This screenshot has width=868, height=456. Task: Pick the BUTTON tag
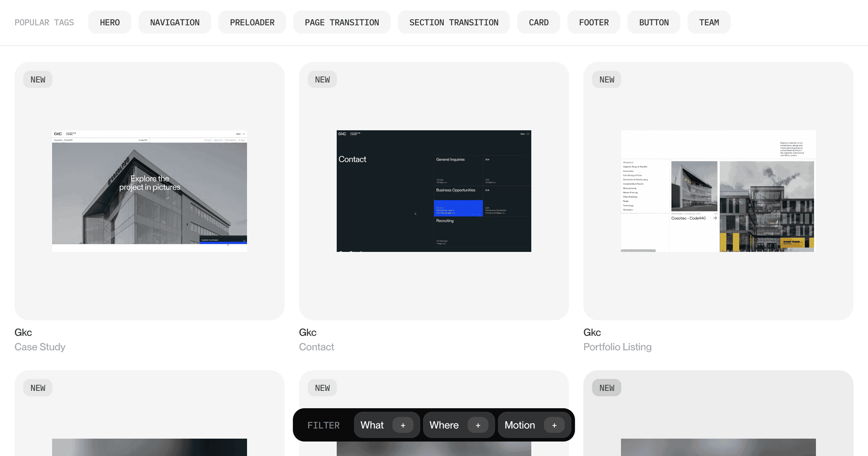[654, 22]
